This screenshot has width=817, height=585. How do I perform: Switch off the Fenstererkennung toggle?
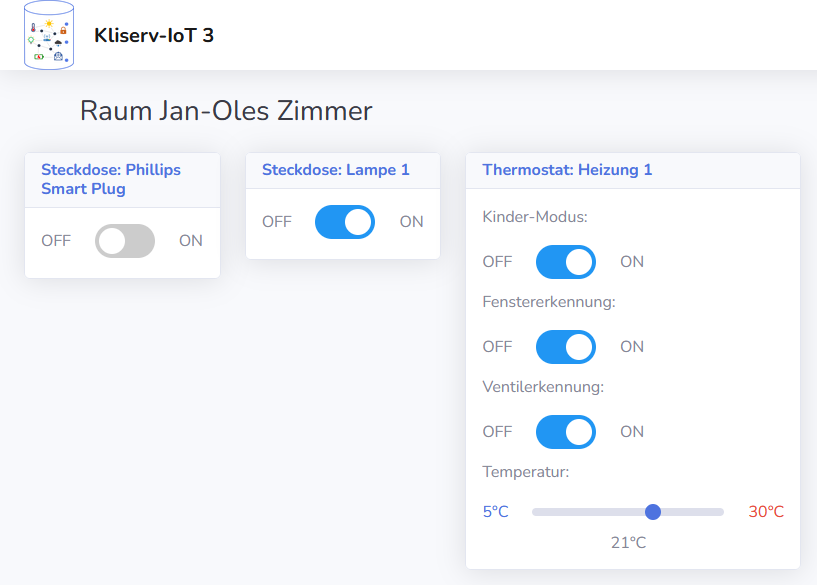[x=566, y=346]
